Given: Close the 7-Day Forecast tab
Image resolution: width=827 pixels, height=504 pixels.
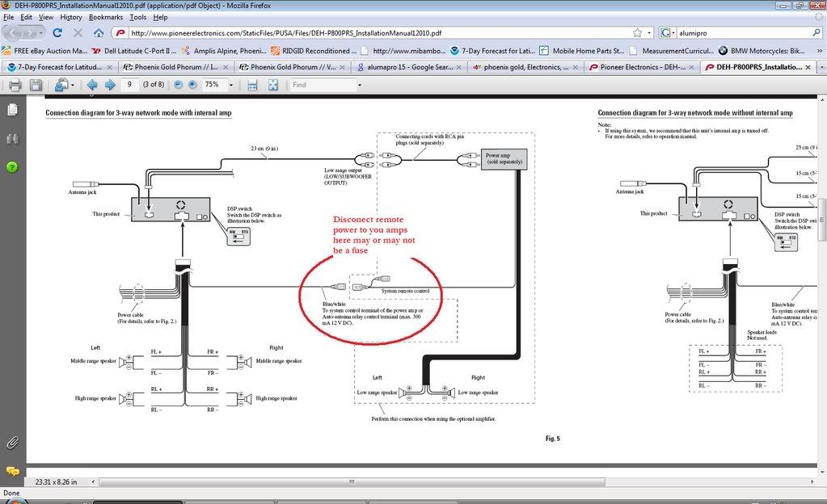Looking at the screenshot, I should coord(110,68).
